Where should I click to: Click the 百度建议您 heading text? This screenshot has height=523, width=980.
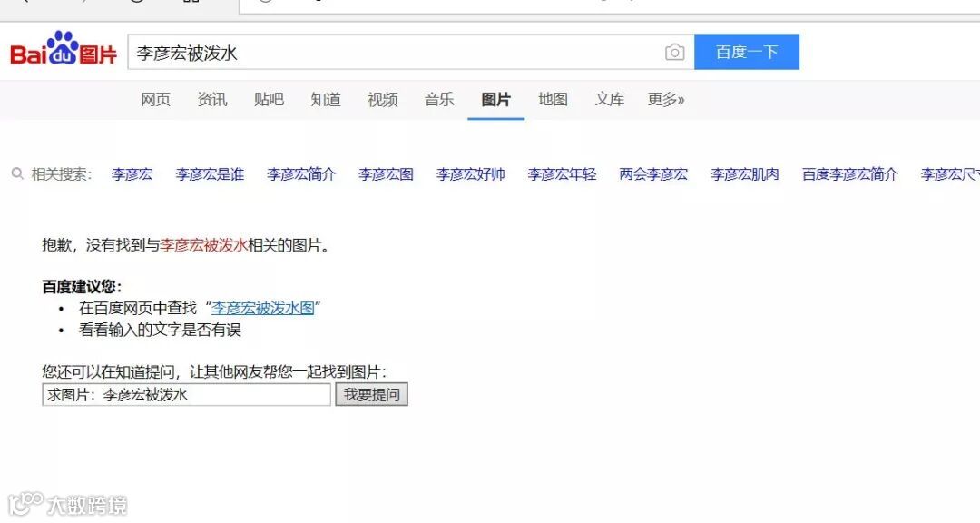82,287
